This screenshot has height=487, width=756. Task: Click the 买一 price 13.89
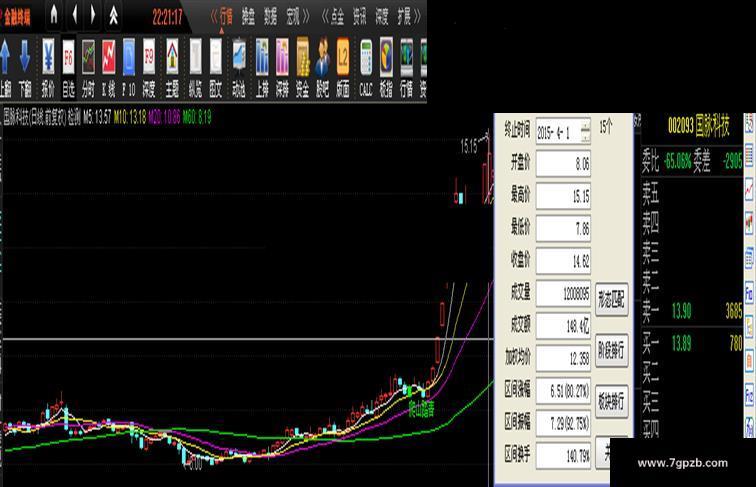pyautogui.click(x=681, y=344)
